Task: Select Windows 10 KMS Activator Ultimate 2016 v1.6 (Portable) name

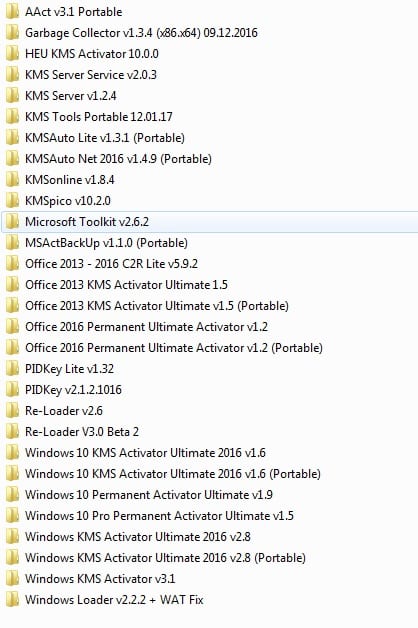Action: tap(173, 473)
